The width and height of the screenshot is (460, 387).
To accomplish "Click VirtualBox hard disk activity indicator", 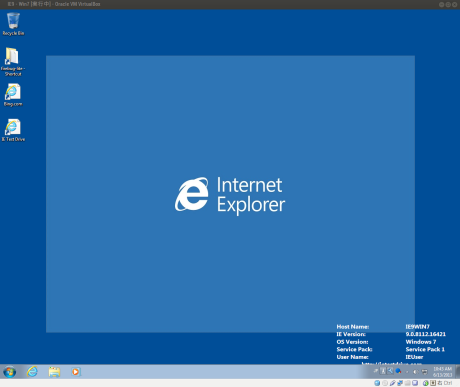I will tap(377, 383).
